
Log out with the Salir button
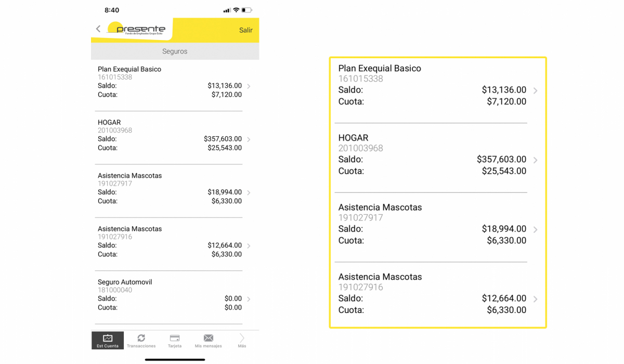[x=246, y=30]
